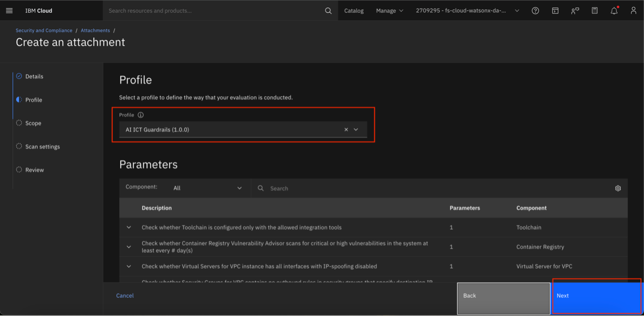
Task: Follow the Security and Compliance breadcrumb link
Action: 44,30
